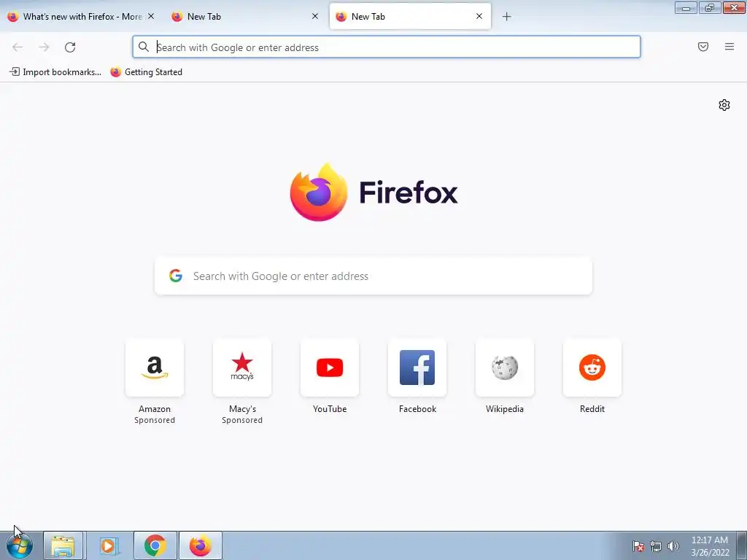
Task: Open new tab personalization gear
Action: tap(724, 105)
